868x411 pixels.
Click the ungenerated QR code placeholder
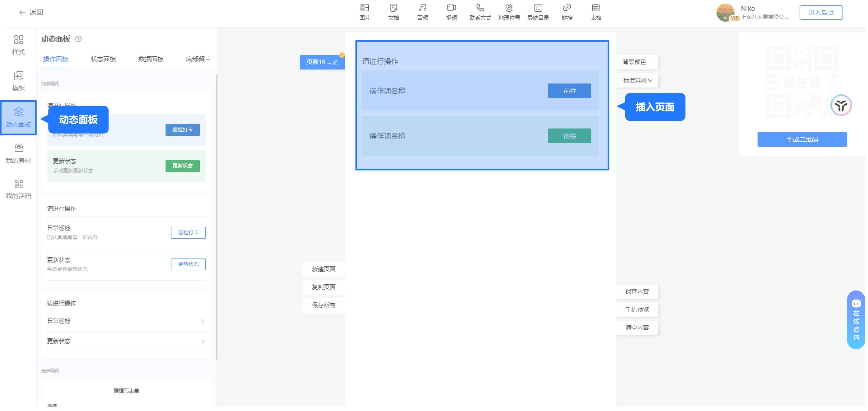click(x=802, y=82)
